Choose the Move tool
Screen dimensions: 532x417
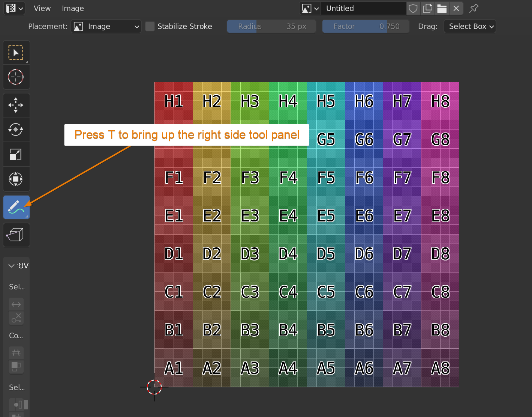click(x=16, y=105)
